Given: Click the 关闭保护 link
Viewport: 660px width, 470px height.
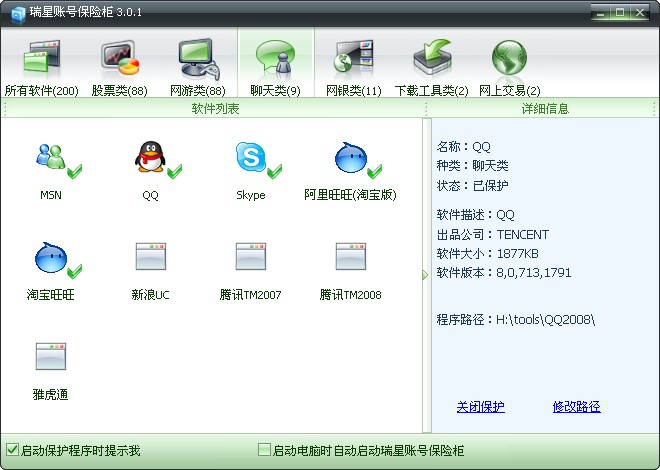Looking at the screenshot, I should pyautogui.click(x=481, y=406).
